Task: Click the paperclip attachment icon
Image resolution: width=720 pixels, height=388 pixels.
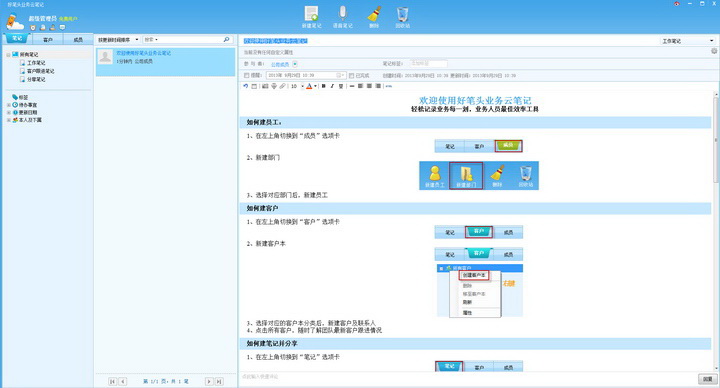Action: (x=282, y=86)
